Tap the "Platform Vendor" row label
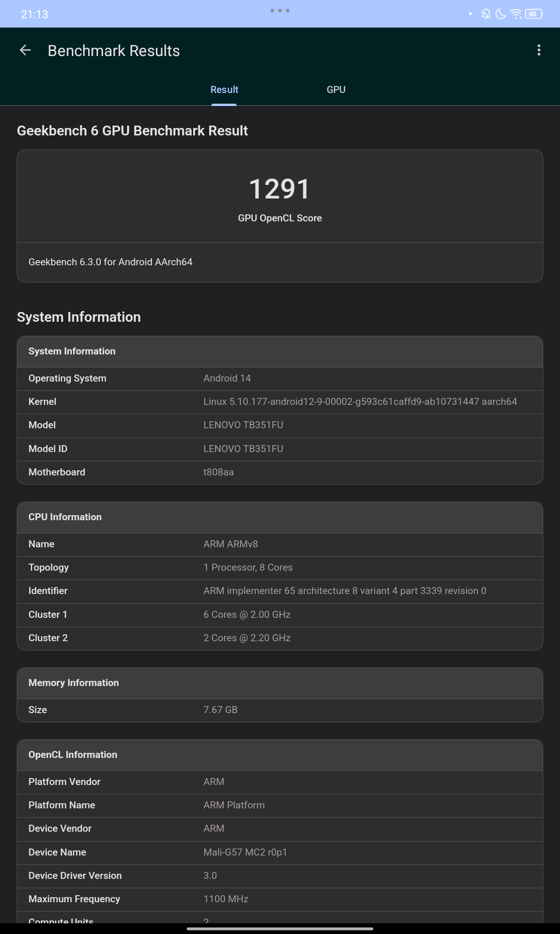The height and width of the screenshot is (934, 560). 64,782
